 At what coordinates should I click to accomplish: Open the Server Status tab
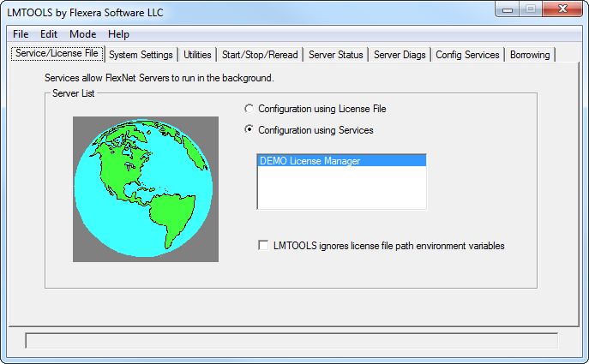336,55
